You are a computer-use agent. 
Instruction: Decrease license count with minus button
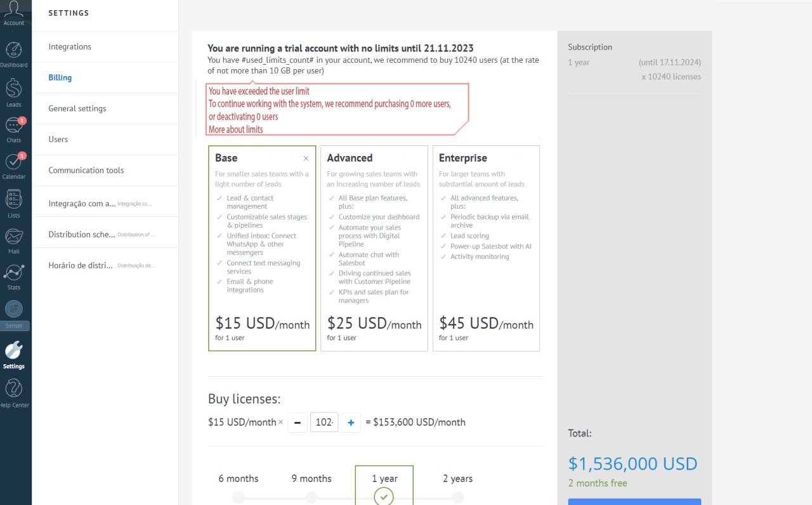point(297,423)
